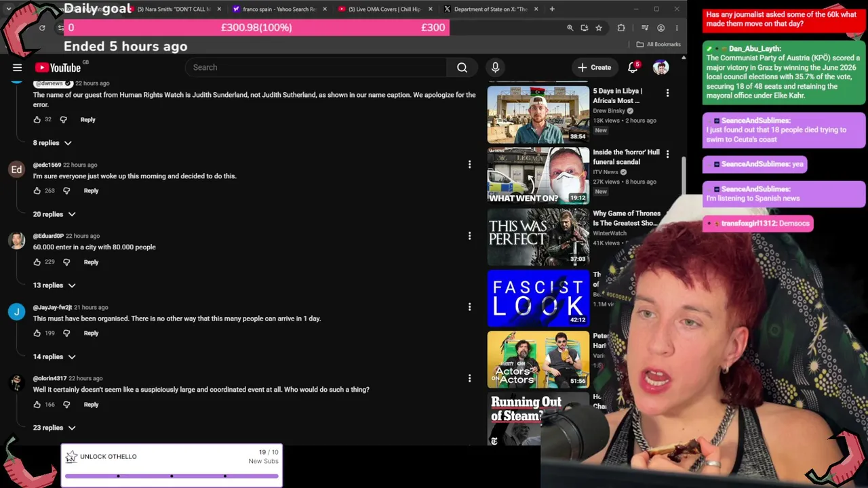Like @JayJay-fw2jt's comment with 199 likes
This screenshot has height=488, width=868.
tap(37, 333)
